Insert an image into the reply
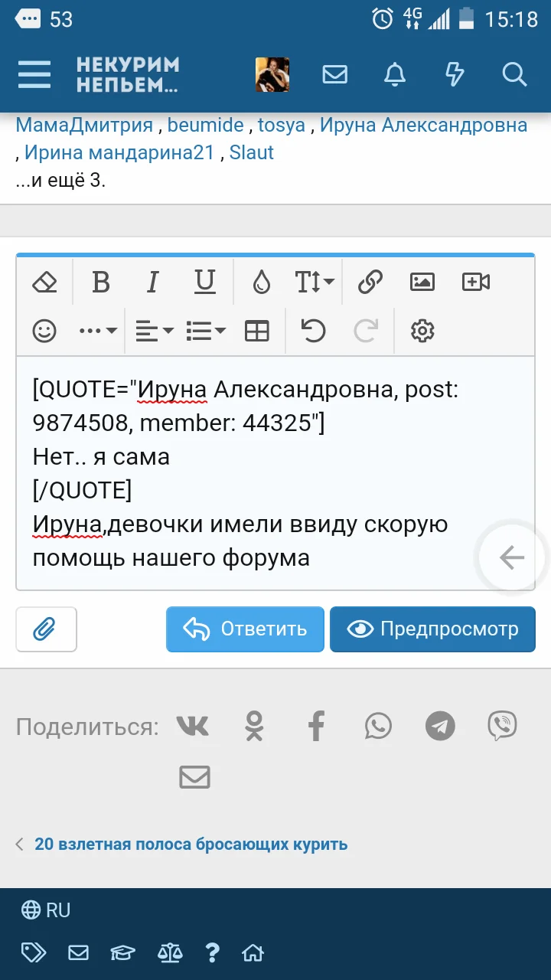The width and height of the screenshot is (551, 980). pos(422,283)
